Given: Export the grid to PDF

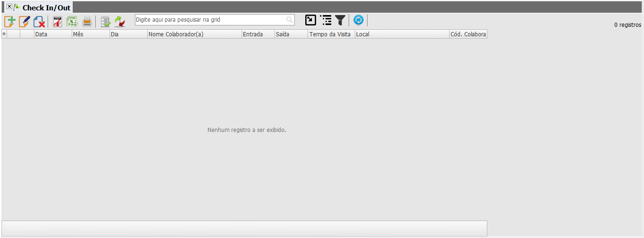Looking at the screenshot, I should [58, 21].
